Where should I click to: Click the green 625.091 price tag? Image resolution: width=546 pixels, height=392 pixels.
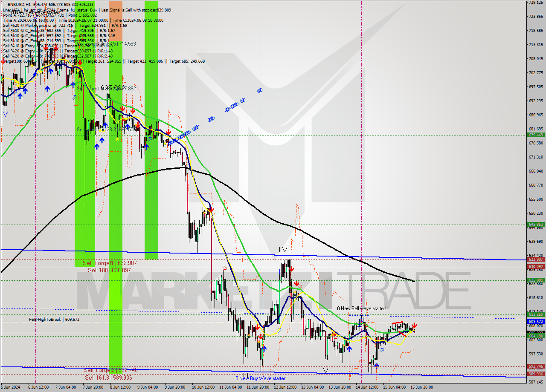coord(536,280)
